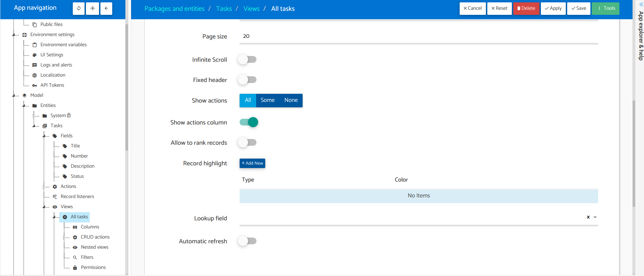Click the Logs and alerts message icon
The height and width of the screenshot is (276, 644).
[x=34, y=65]
